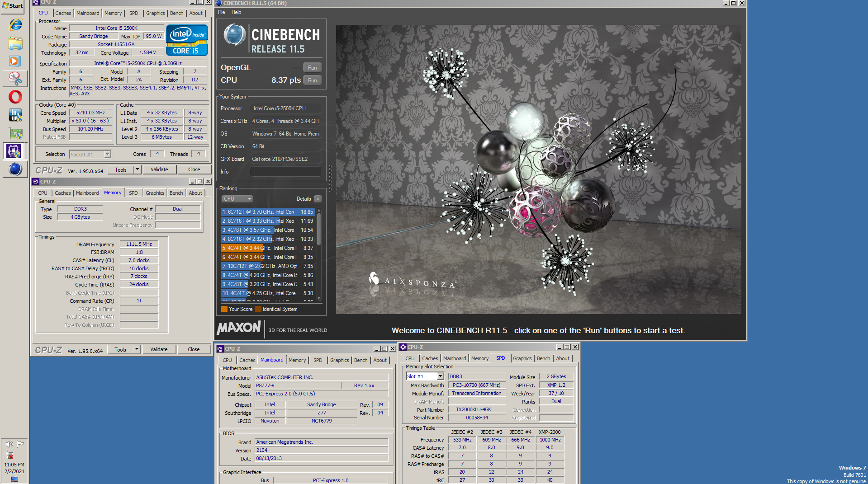This screenshot has height=484, width=868.
Task: Select highlighted ranking row 5 score 8.37
Action: pyautogui.click(x=268, y=248)
